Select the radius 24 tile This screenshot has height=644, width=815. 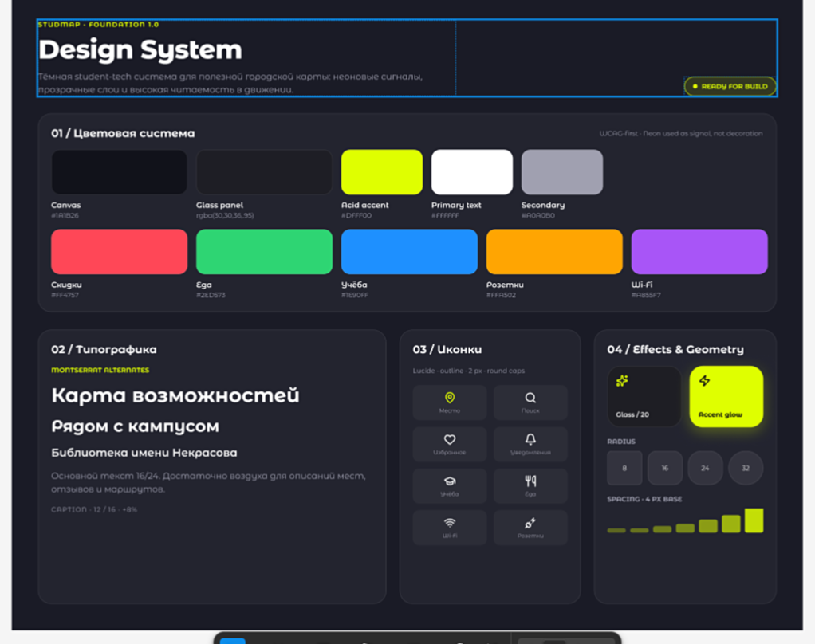705,468
